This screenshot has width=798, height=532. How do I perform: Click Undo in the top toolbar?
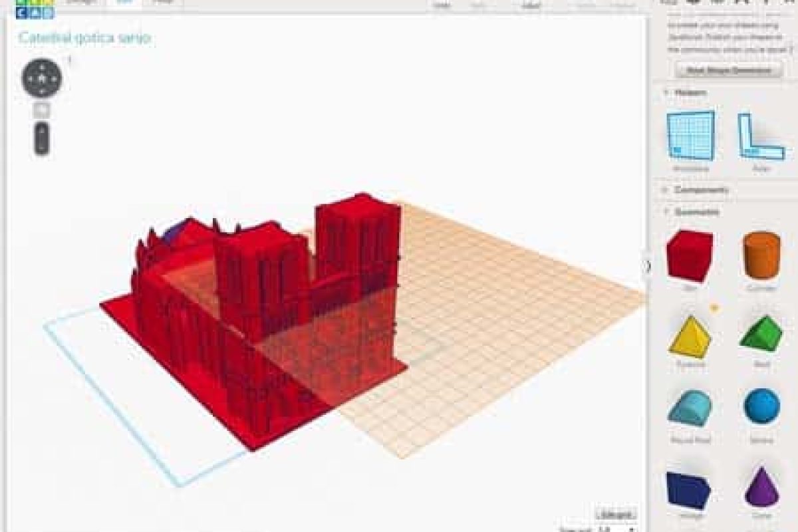(x=442, y=5)
